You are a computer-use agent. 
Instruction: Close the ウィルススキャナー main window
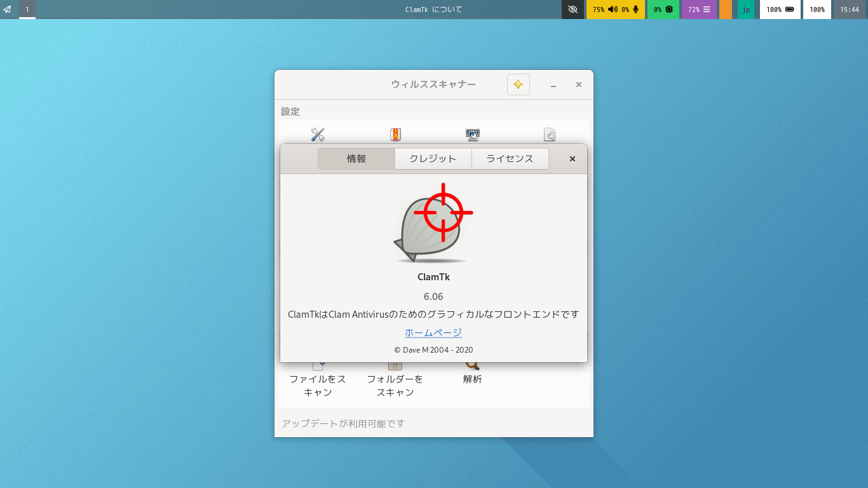pos(579,85)
